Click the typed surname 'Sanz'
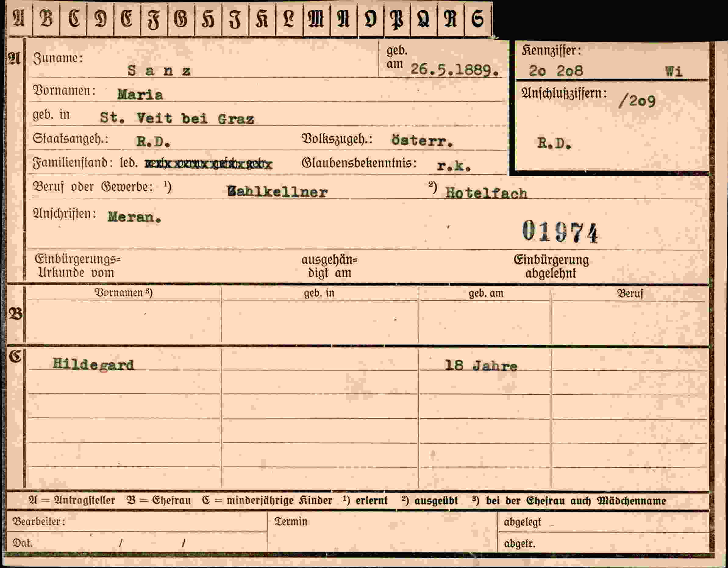 coord(159,70)
